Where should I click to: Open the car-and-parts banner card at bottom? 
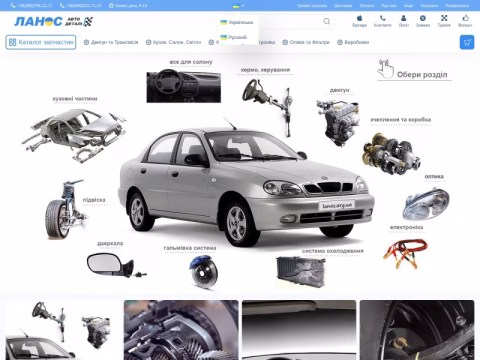pyautogui.click(x=63, y=330)
